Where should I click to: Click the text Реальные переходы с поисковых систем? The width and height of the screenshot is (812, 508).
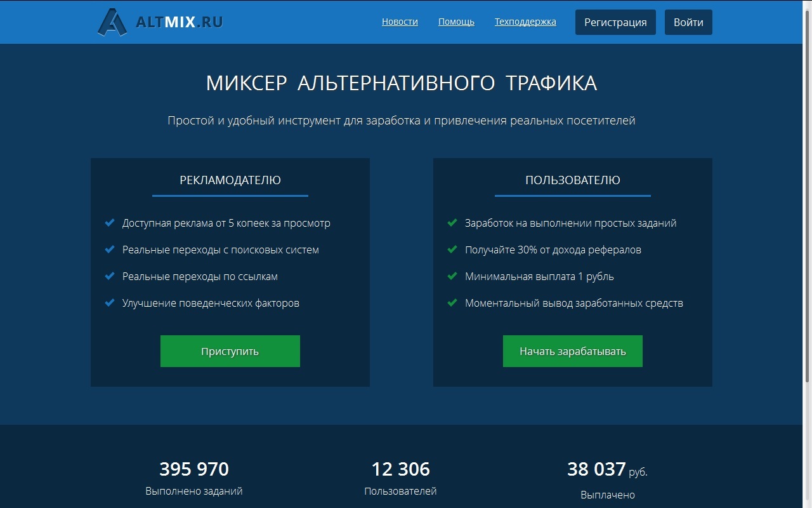(221, 250)
